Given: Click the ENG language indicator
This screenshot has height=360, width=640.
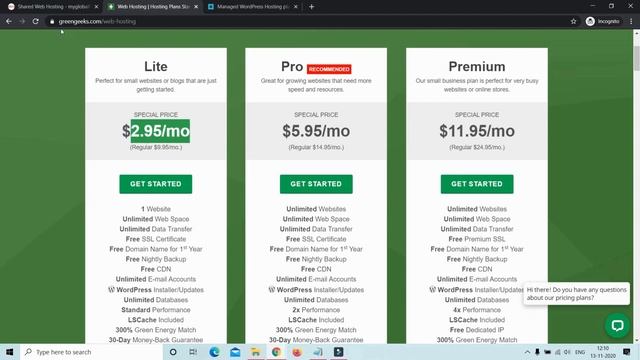Looking at the screenshot, I should [580, 352].
